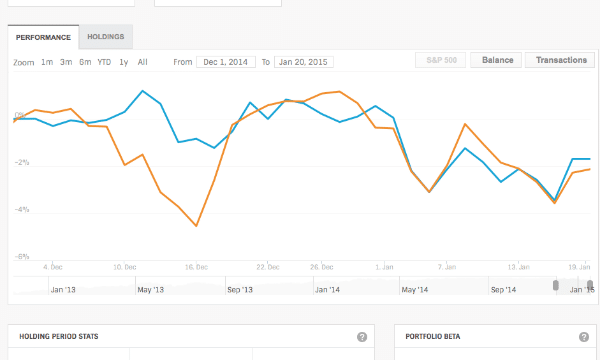Click May '13 on the navigator timeline
Screen dimensions: 600x360
click(x=150, y=290)
